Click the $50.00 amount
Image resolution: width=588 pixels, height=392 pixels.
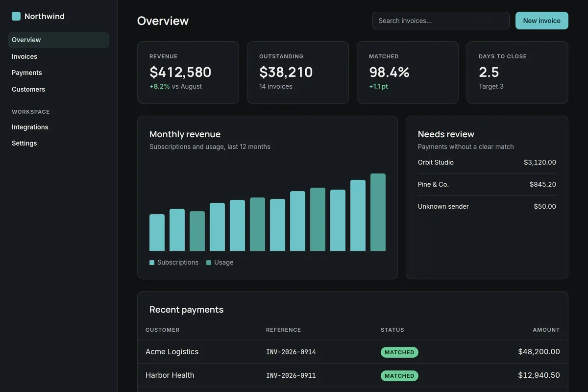pos(545,206)
